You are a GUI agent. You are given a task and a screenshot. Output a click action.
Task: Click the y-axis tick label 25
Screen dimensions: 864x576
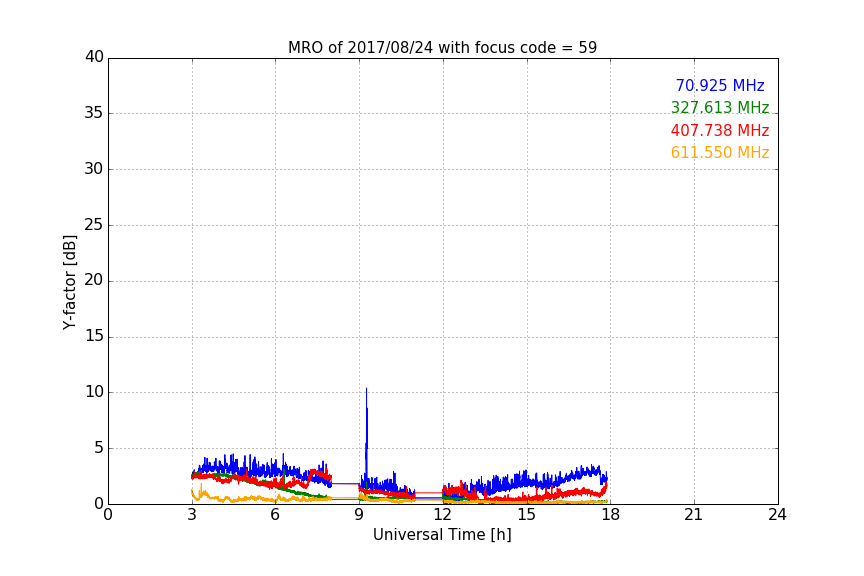94,225
